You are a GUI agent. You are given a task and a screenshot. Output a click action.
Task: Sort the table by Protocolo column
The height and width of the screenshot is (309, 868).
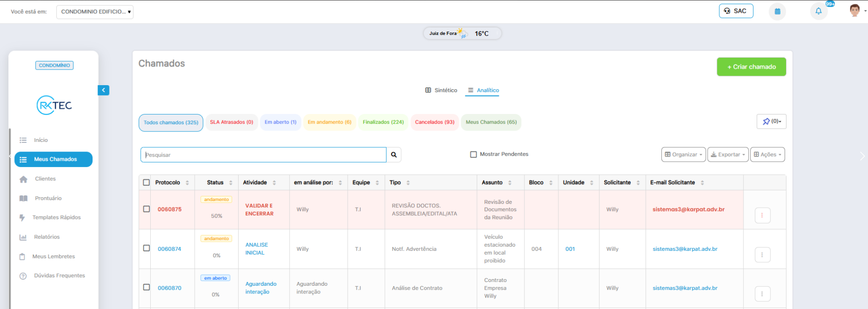pos(168,183)
